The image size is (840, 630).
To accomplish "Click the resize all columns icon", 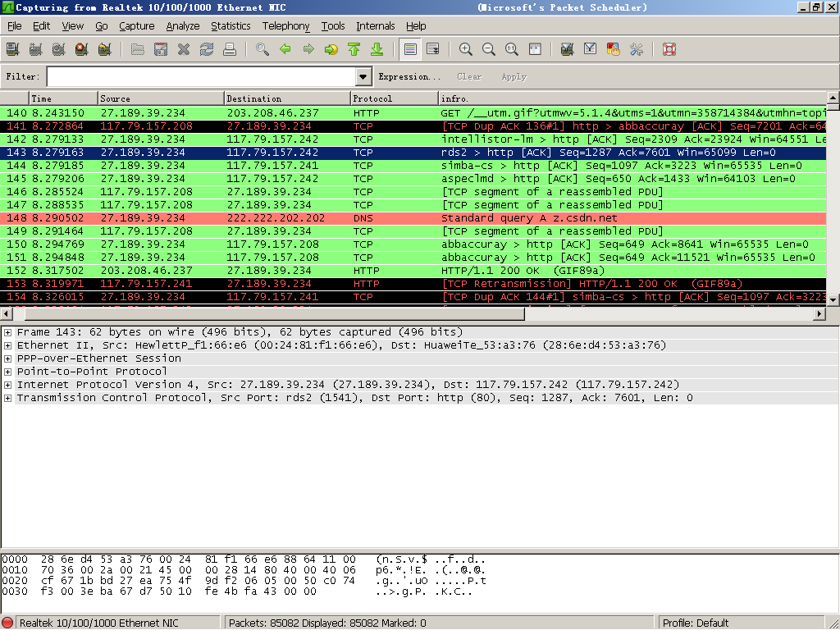I will coord(535,50).
